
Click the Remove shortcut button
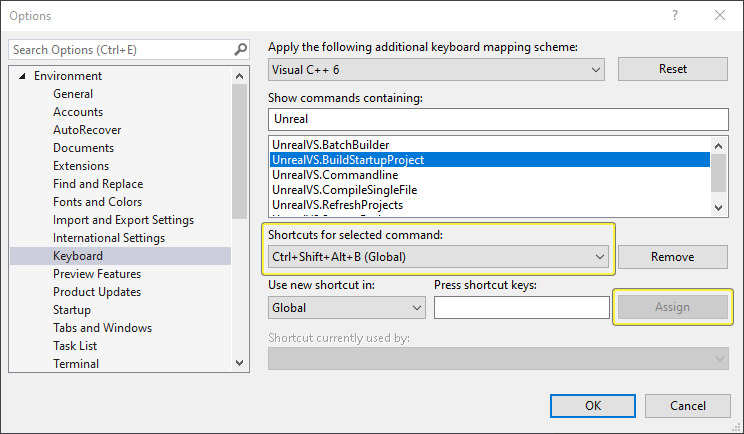[x=672, y=257]
